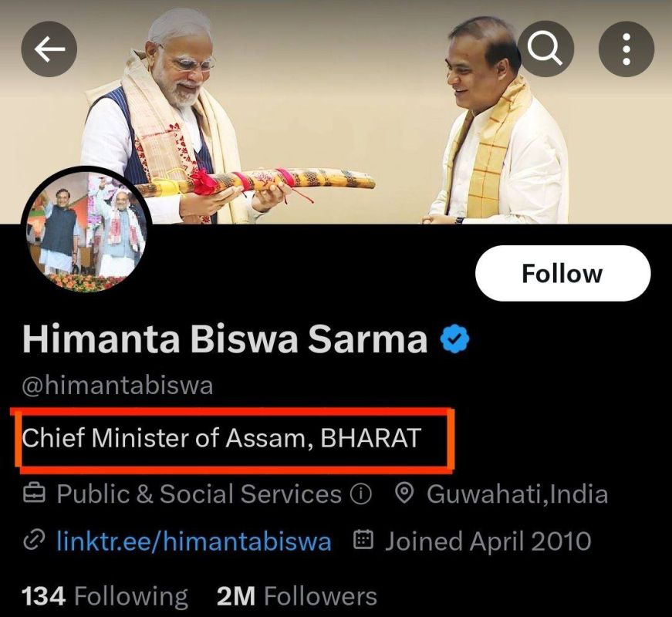Click the chain link icon

click(33, 541)
